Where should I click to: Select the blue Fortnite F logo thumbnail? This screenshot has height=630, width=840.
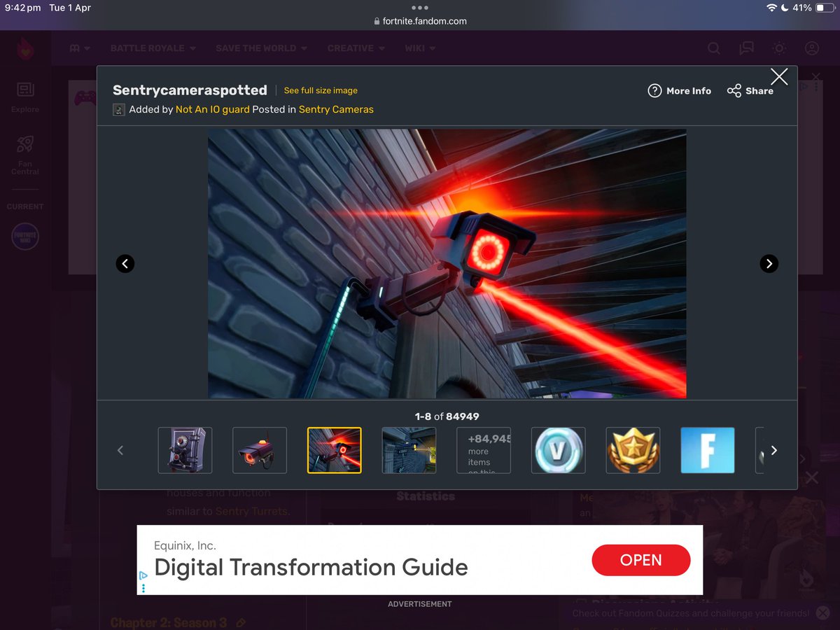(x=708, y=450)
